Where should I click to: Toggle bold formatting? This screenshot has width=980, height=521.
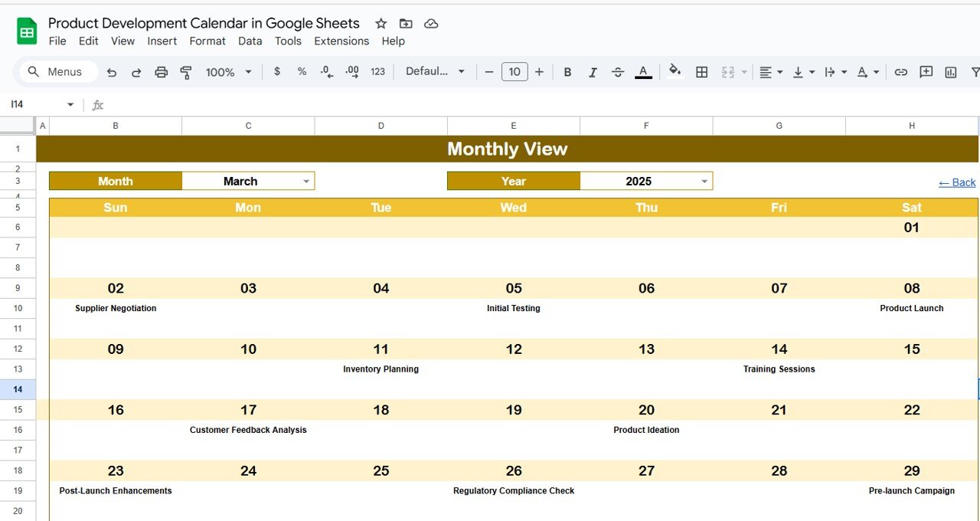567,72
